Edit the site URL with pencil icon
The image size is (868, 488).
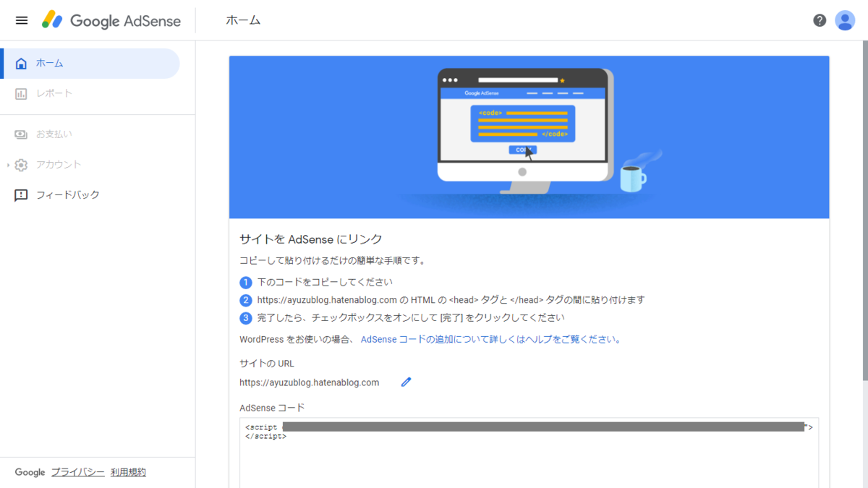point(406,382)
